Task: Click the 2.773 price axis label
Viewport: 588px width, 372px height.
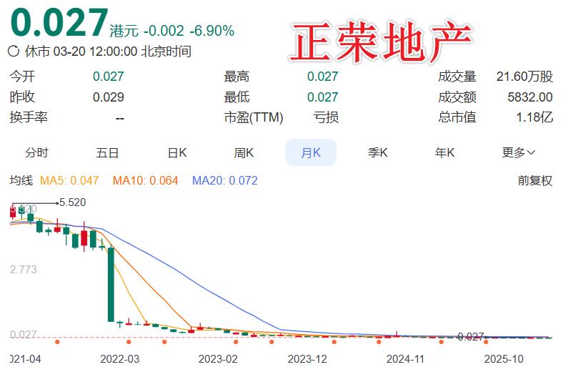Action: (24, 270)
